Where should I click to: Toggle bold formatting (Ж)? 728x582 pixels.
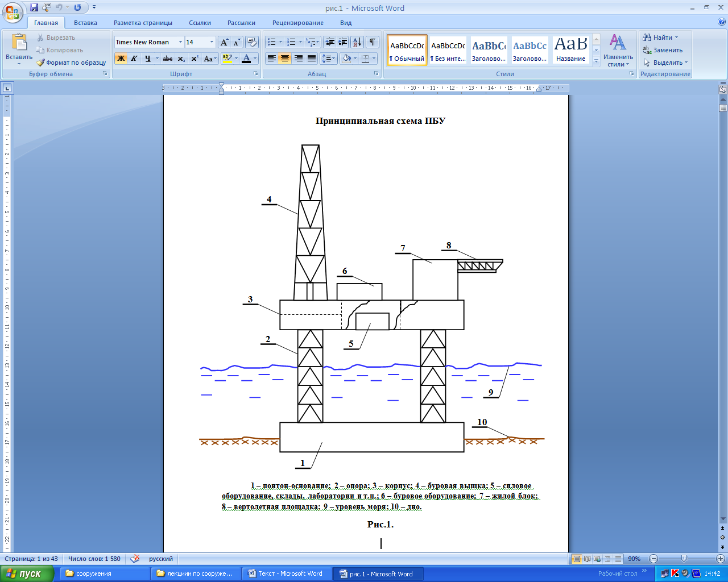click(x=121, y=59)
